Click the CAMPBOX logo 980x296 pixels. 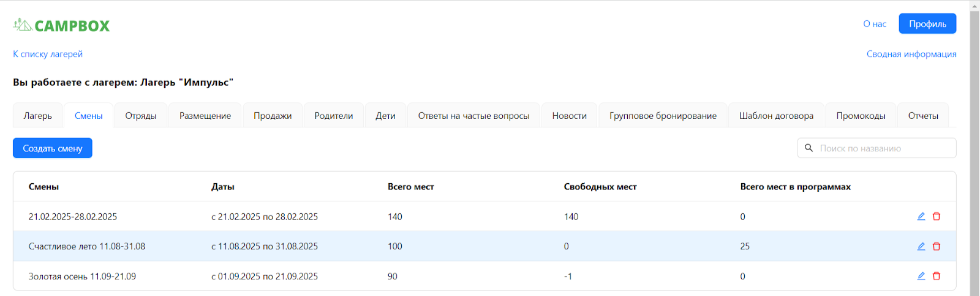pyautogui.click(x=61, y=25)
